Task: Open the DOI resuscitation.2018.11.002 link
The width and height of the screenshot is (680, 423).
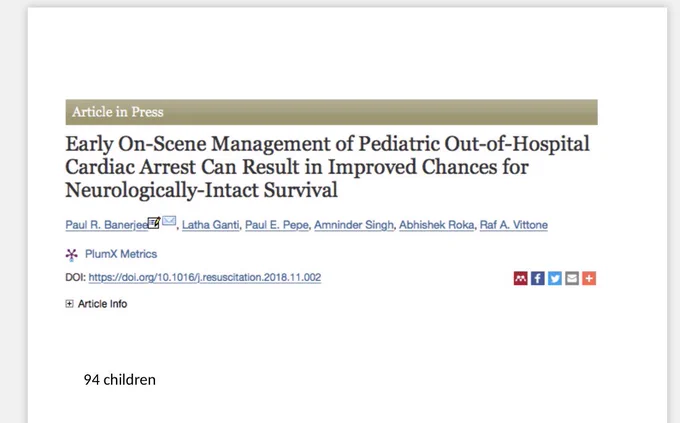Action: point(205,277)
